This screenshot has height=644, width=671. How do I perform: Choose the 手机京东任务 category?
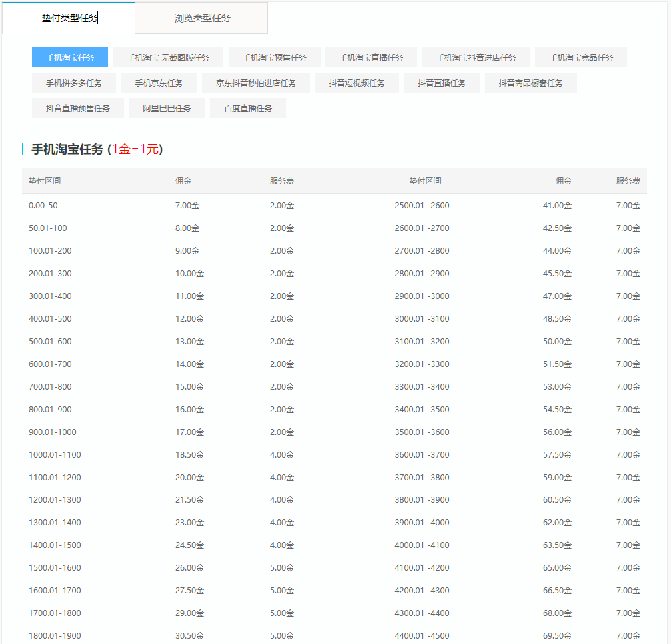(159, 83)
